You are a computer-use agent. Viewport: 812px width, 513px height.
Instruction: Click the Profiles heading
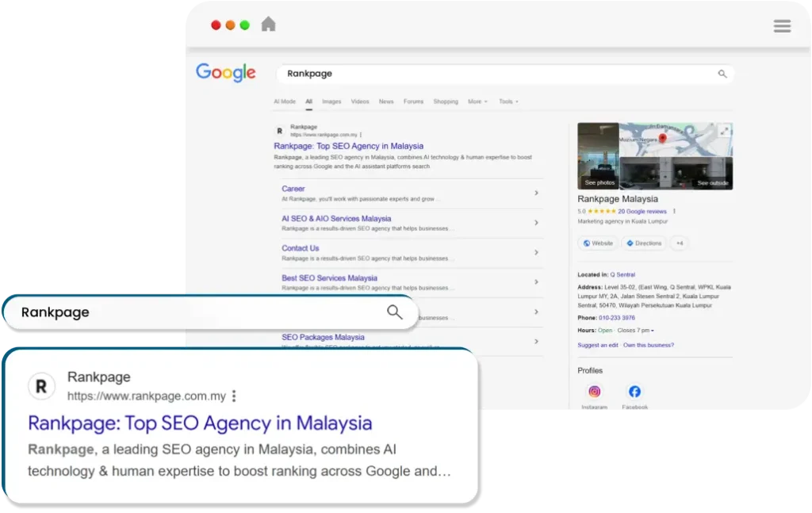[590, 370]
